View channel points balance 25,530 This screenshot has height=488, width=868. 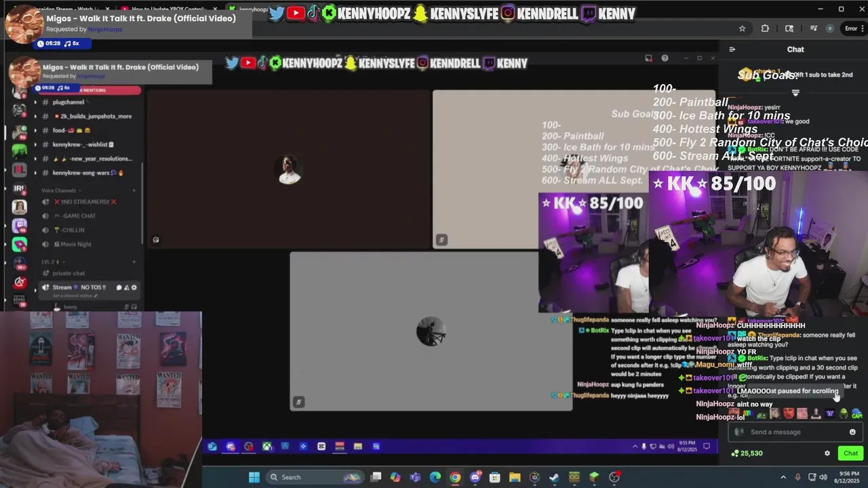click(x=747, y=453)
